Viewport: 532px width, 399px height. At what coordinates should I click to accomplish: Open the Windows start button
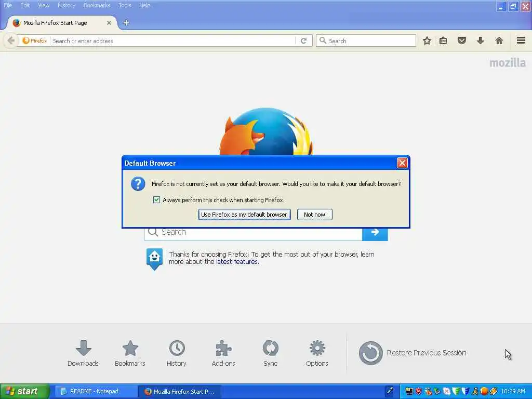[24, 391]
